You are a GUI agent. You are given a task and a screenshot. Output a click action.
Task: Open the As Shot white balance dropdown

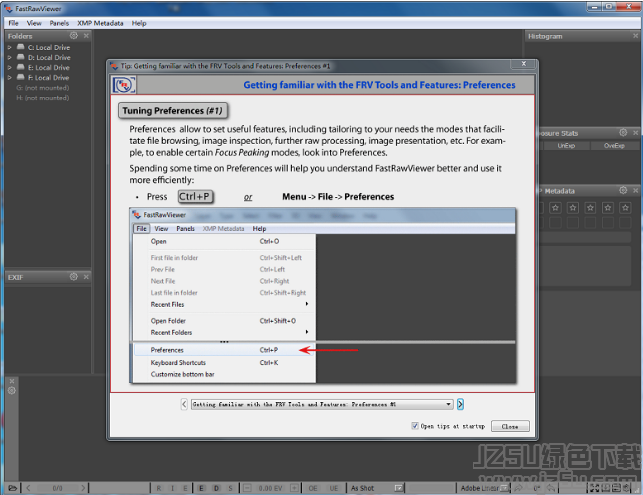(376, 488)
